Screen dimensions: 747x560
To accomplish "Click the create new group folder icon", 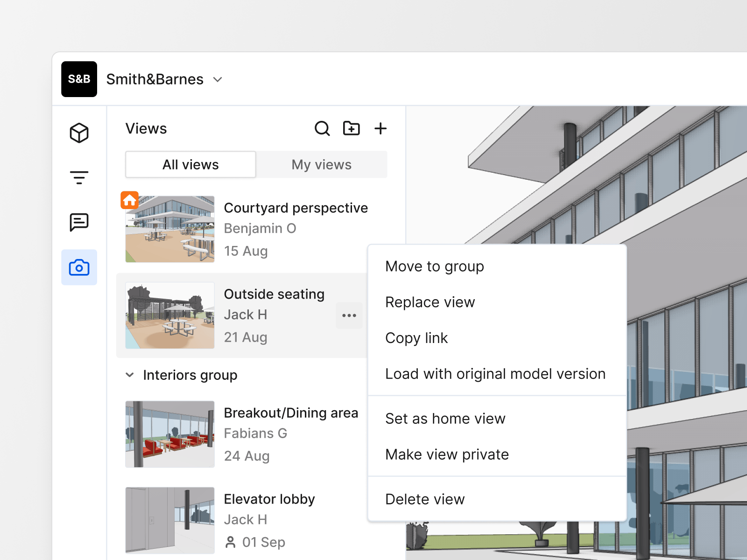I will (x=352, y=128).
